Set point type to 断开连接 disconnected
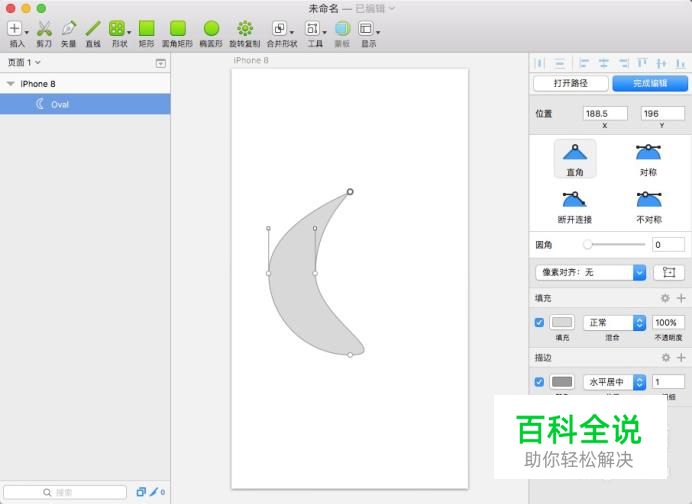 pos(575,207)
